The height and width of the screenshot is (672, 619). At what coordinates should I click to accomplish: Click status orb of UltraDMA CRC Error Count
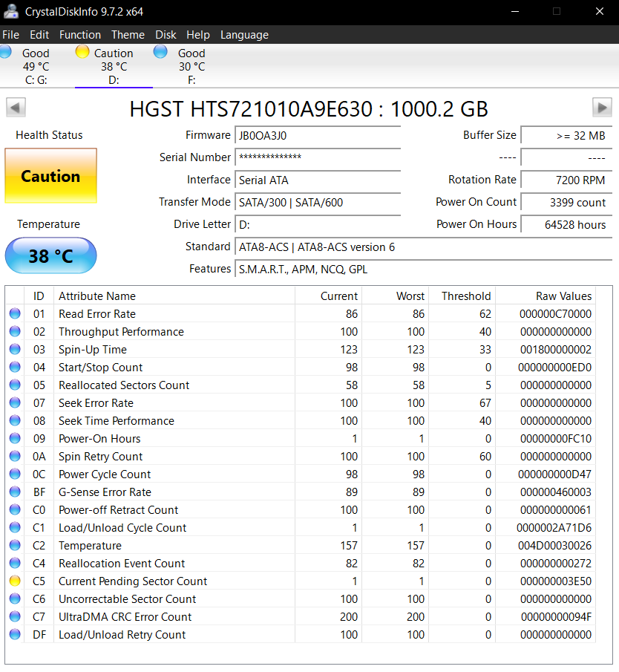[x=15, y=617]
